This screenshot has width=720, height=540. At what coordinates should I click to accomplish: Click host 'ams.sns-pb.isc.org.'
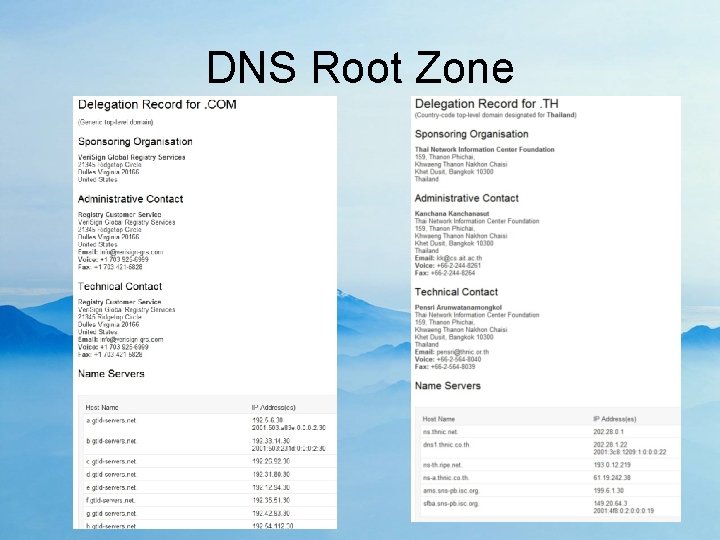(451, 490)
